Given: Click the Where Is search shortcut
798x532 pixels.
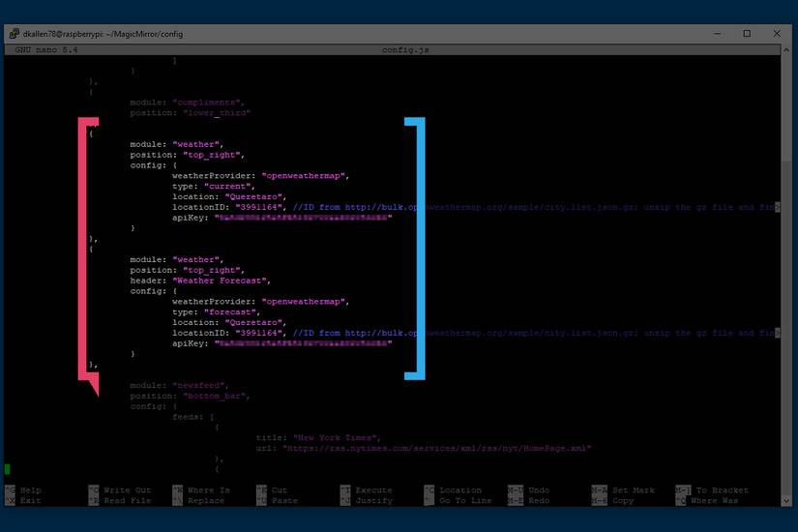Looking at the screenshot, I should [210, 490].
